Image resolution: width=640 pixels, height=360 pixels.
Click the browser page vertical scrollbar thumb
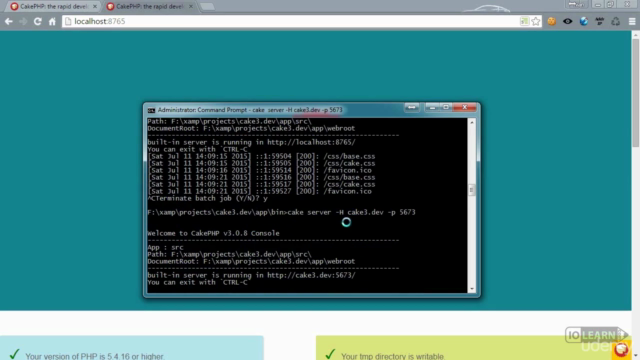pos(636,93)
